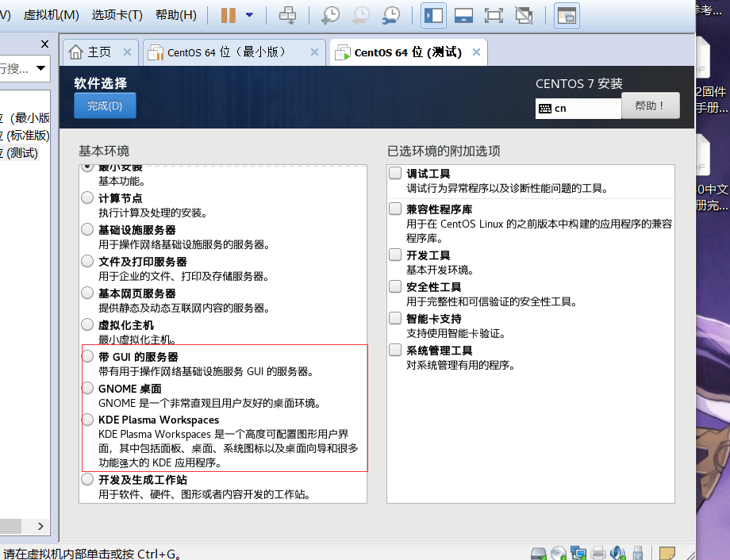Screen dimensions: 730x560
Task: Toggle the thumbnail bar view icon
Action: [x=463, y=15]
